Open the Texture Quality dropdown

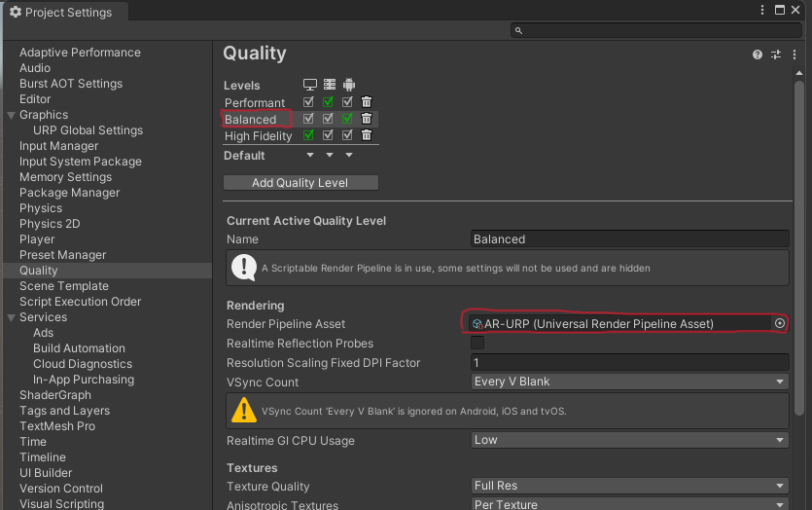630,486
